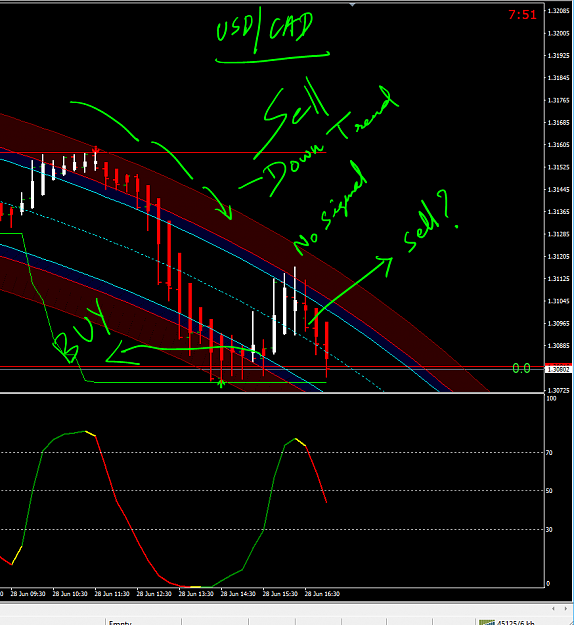Click the 1.31525 price scale label
Image resolution: width=574 pixels, height=625 pixels.
point(558,167)
